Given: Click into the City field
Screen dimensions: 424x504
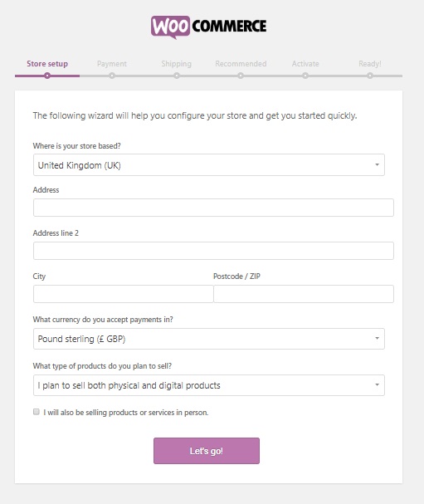Looking at the screenshot, I should (x=124, y=294).
